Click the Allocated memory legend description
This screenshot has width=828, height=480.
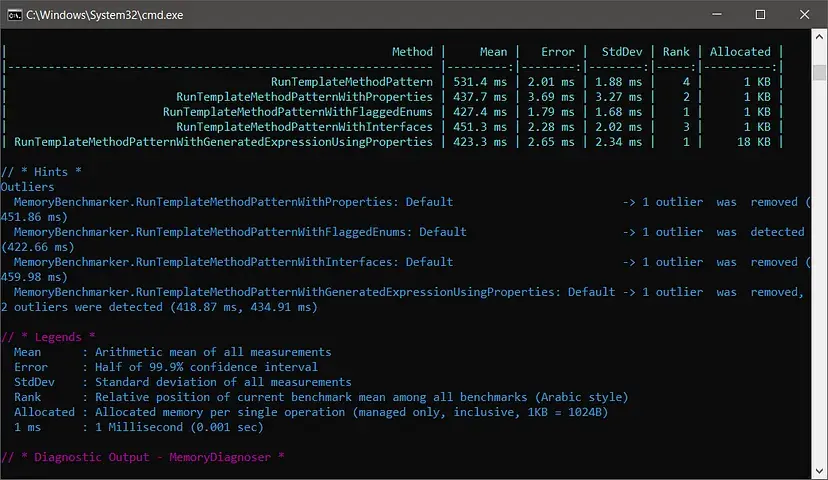[352, 412]
